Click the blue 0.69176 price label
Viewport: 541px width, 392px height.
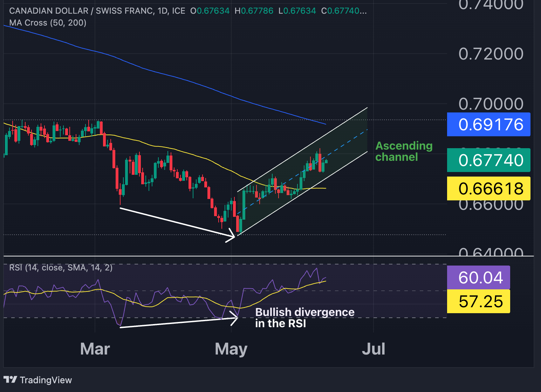coord(488,124)
